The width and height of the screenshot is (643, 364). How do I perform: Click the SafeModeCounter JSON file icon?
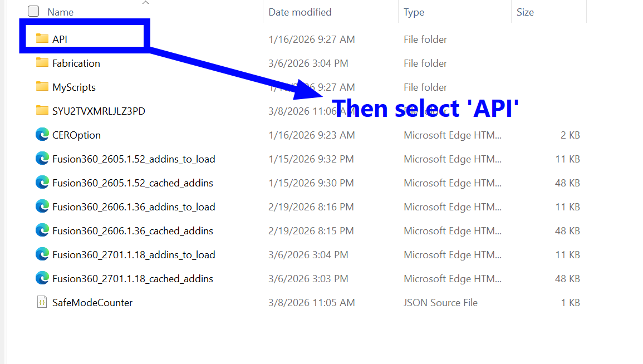click(42, 302)
